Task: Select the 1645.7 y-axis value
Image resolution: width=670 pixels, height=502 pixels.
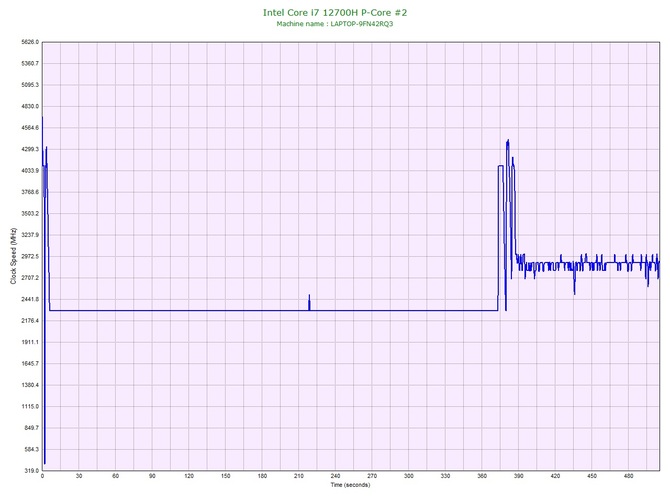Action: point(30,364)
